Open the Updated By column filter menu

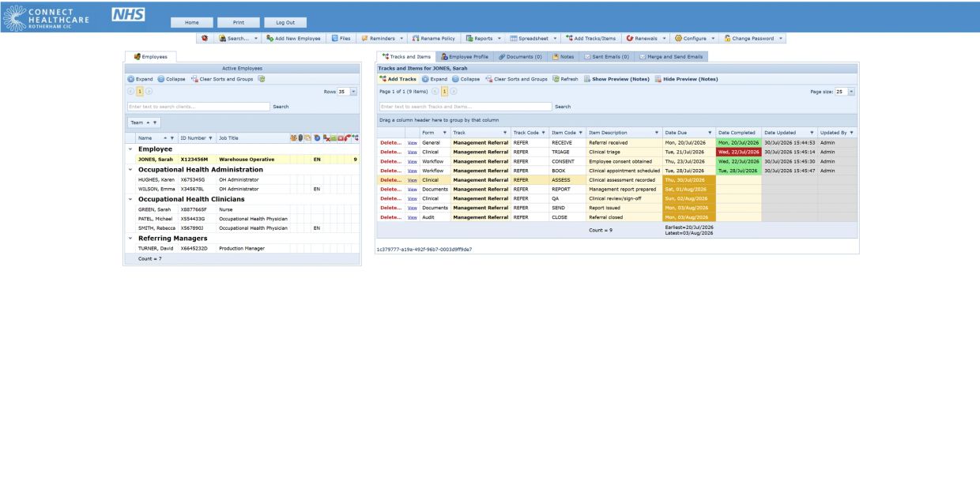[851, 132]
